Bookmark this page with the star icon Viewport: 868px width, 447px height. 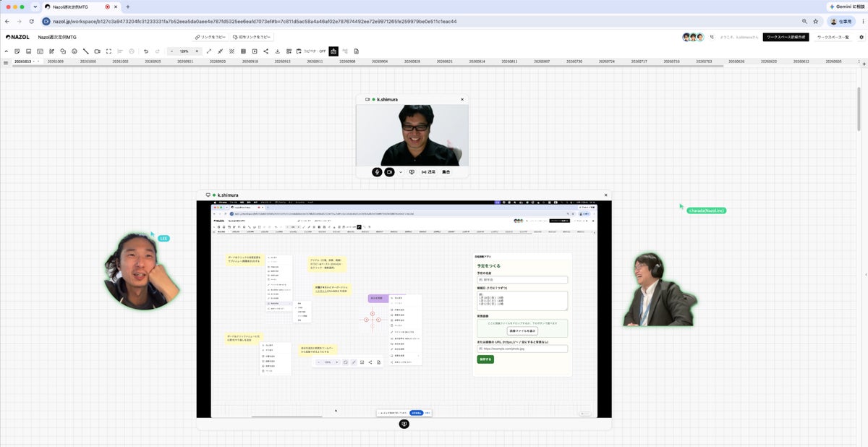[x=815, y=22]
